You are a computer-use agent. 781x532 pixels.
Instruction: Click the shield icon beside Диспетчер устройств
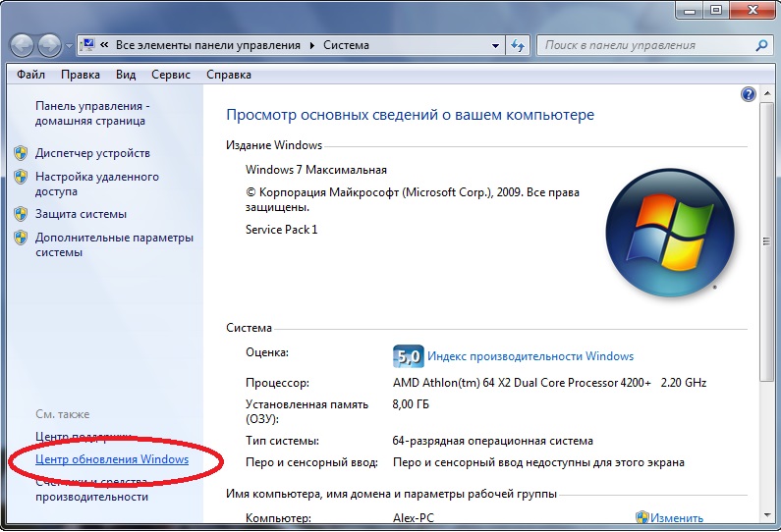(x=21, y=153)
